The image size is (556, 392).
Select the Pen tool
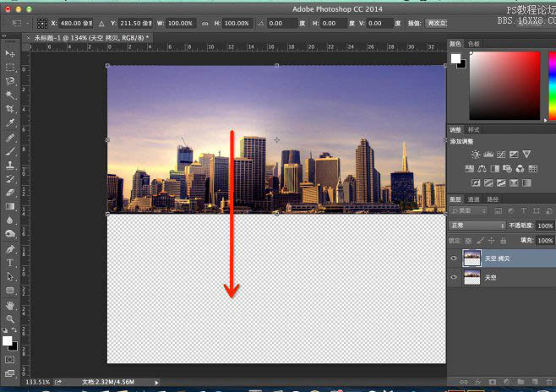[10, 249]
